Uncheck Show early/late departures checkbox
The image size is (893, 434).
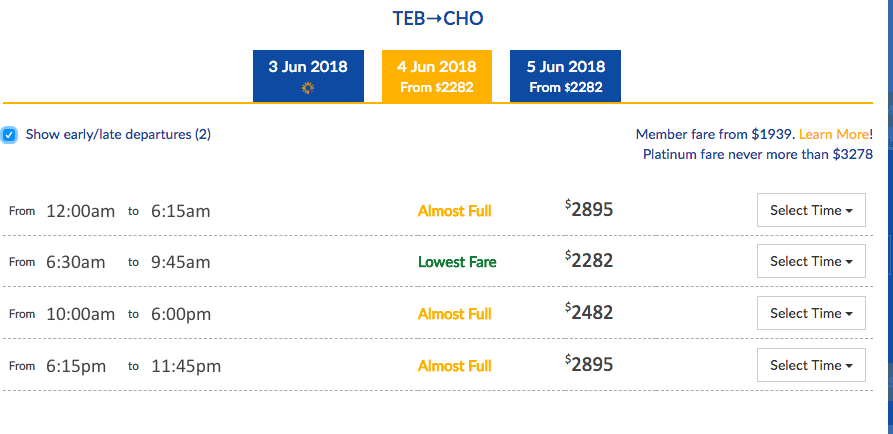coord(9,134)
